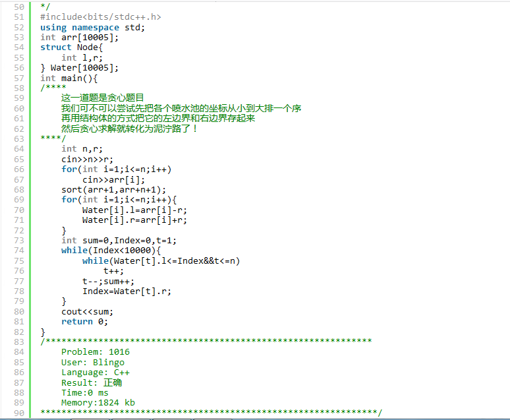Click 't++;' line
This screenshot has width=510, height=420.
pyautogui.click(x=113, y=271)
